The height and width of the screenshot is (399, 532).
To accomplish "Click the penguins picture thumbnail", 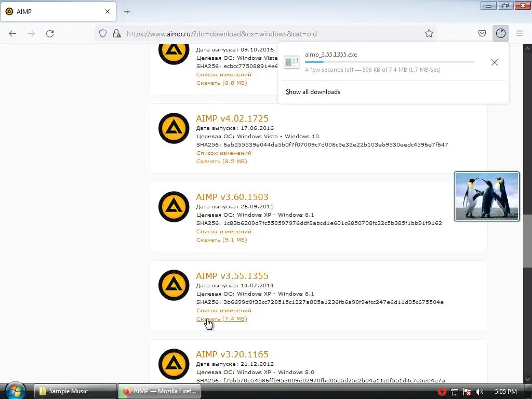I will (486, 196).
